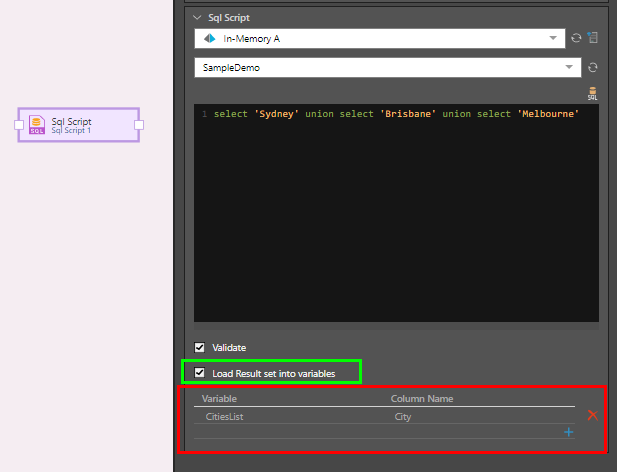Refresh the SampleDemo database list
Image resolution: width=617 pixels, height=472 pixels.
(592, 67)
